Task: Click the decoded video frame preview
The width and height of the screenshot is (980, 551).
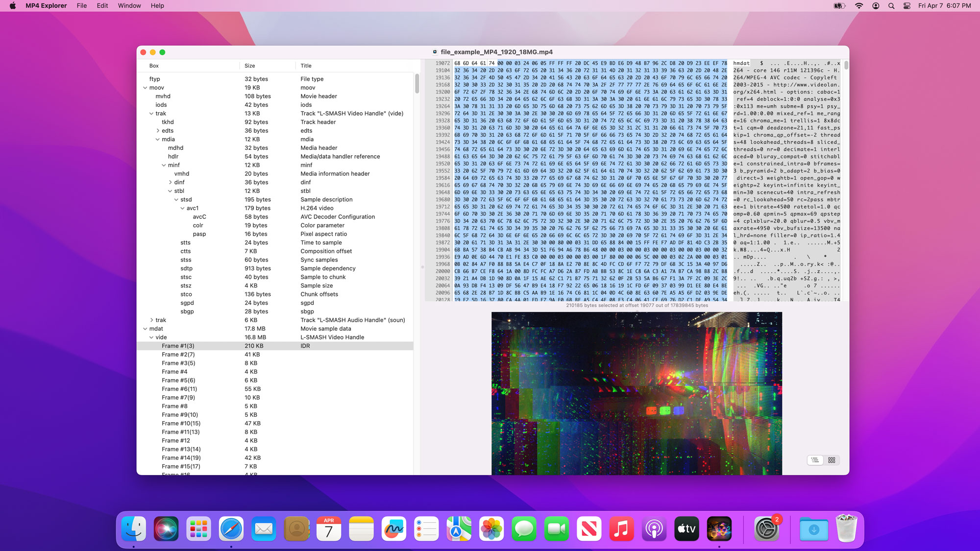Action: 637,393
